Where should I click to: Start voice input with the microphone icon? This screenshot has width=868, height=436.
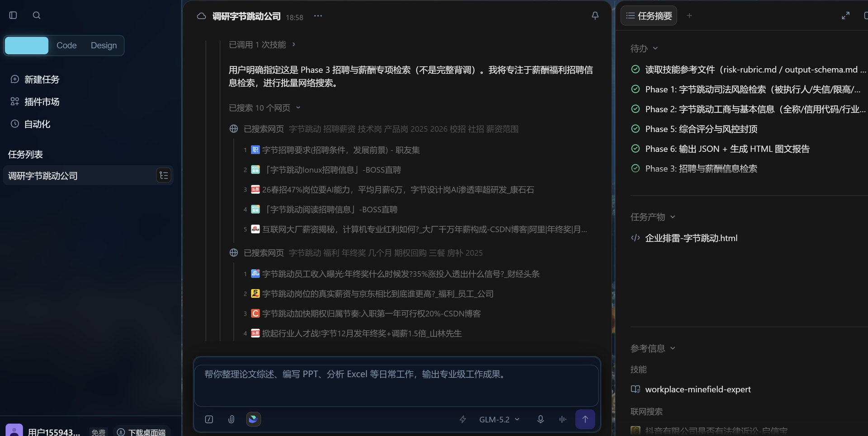(540, 419)
